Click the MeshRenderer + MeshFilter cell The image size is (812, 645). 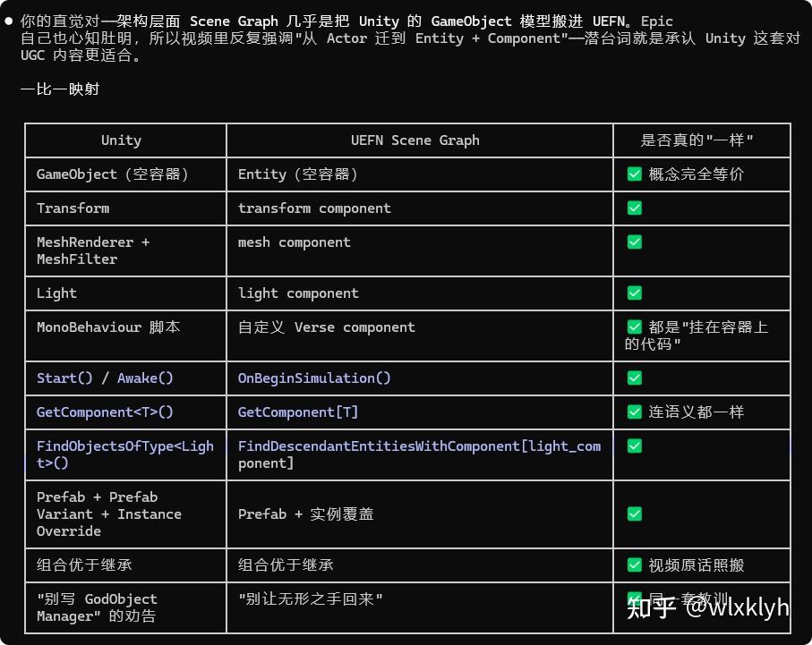tap(126, 250)
